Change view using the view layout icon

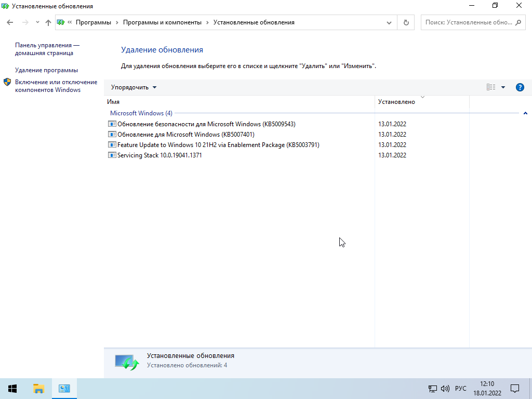(490, 87)
